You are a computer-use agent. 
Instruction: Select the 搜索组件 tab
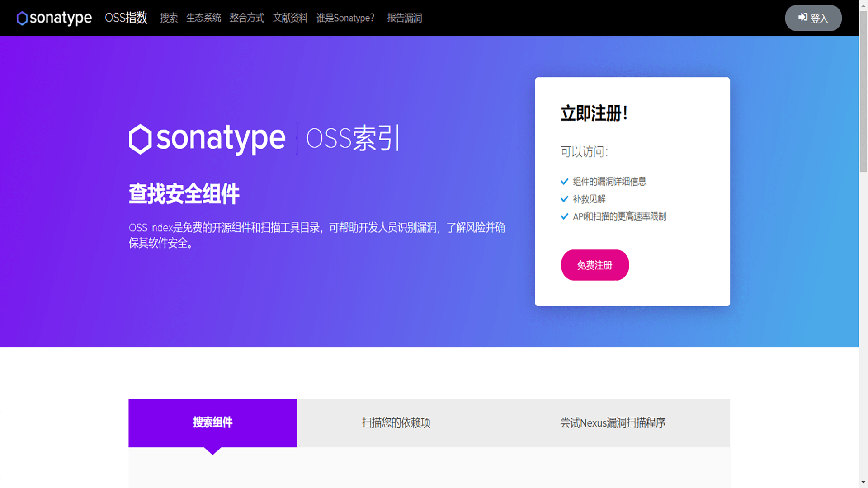tap(212, 422)
